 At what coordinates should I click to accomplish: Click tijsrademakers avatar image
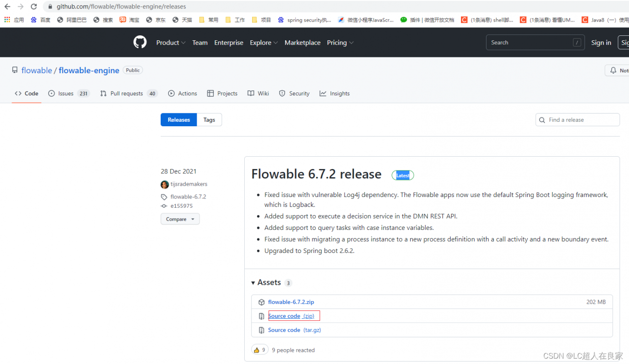[x=165, y=184]
